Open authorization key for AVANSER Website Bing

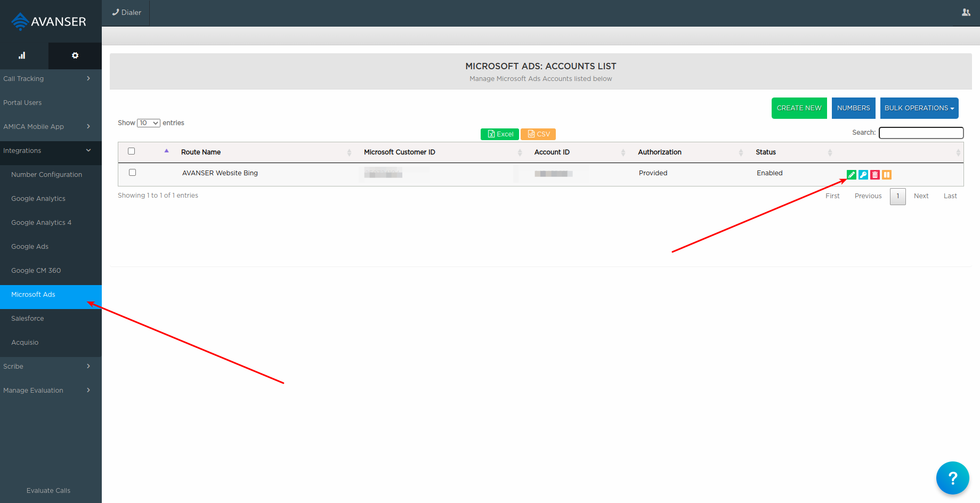[863, 175]
